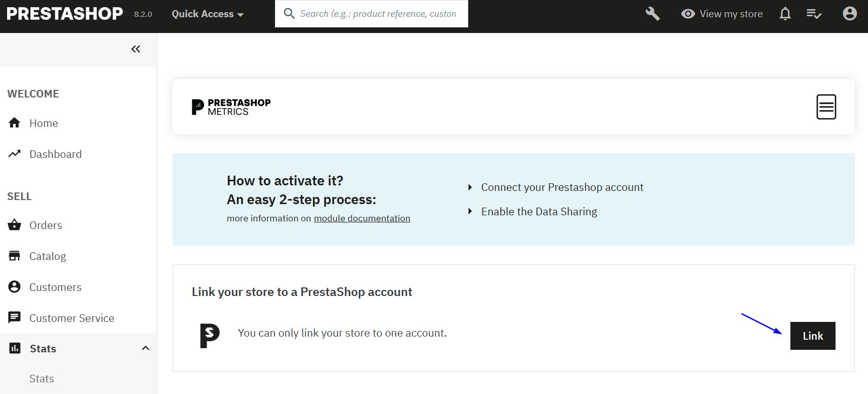
Task: Open the Customer Service menu
Action: coord(72,318)
